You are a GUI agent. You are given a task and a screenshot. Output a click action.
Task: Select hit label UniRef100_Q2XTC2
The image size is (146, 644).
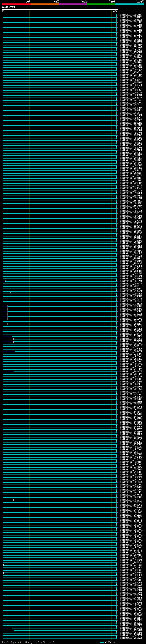[131, 178]
